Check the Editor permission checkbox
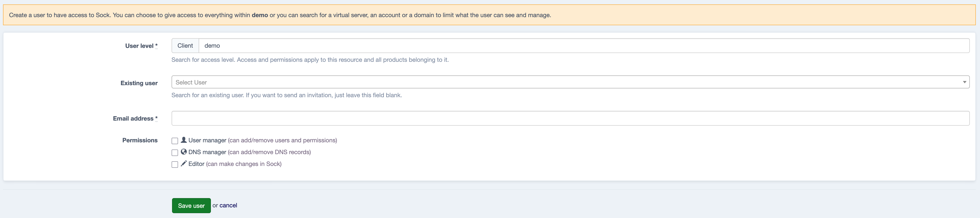 tap(175, 164)
